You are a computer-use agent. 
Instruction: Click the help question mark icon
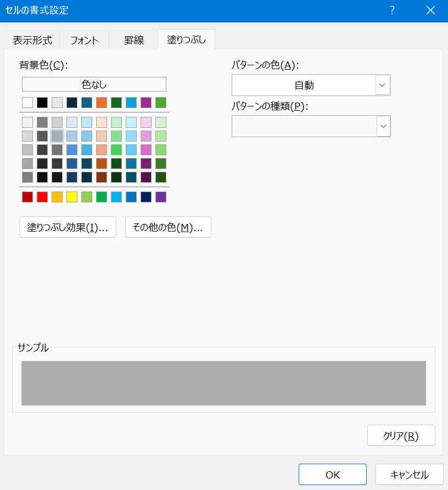coord(392,10)
